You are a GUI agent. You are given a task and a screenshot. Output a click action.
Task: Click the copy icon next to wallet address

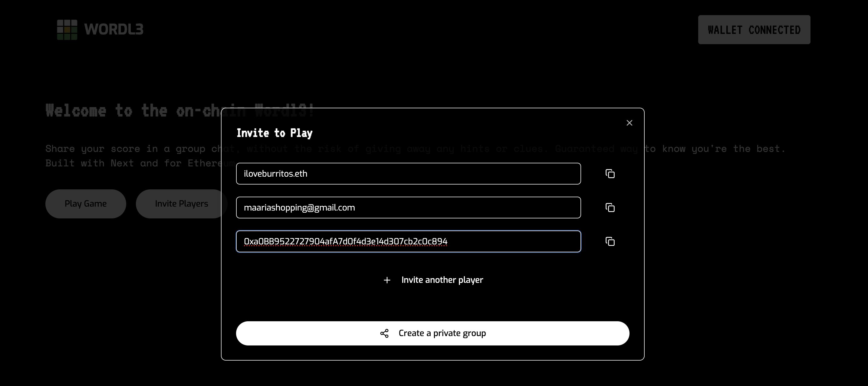coord(610,241)
